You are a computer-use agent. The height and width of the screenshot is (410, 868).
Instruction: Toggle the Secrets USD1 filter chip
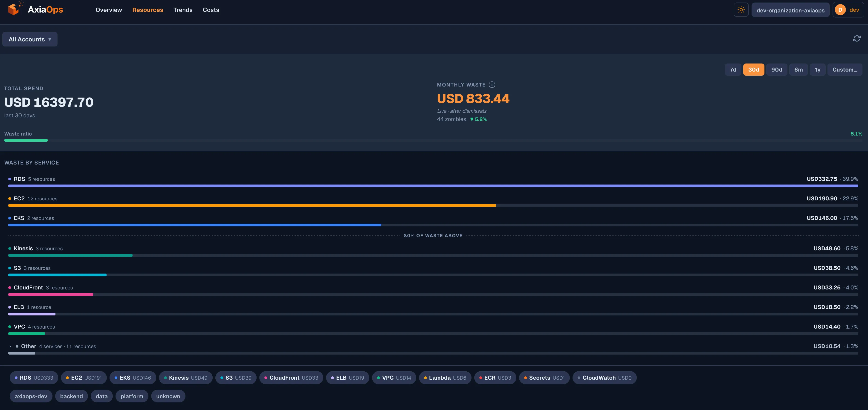[x=544, y=378]
